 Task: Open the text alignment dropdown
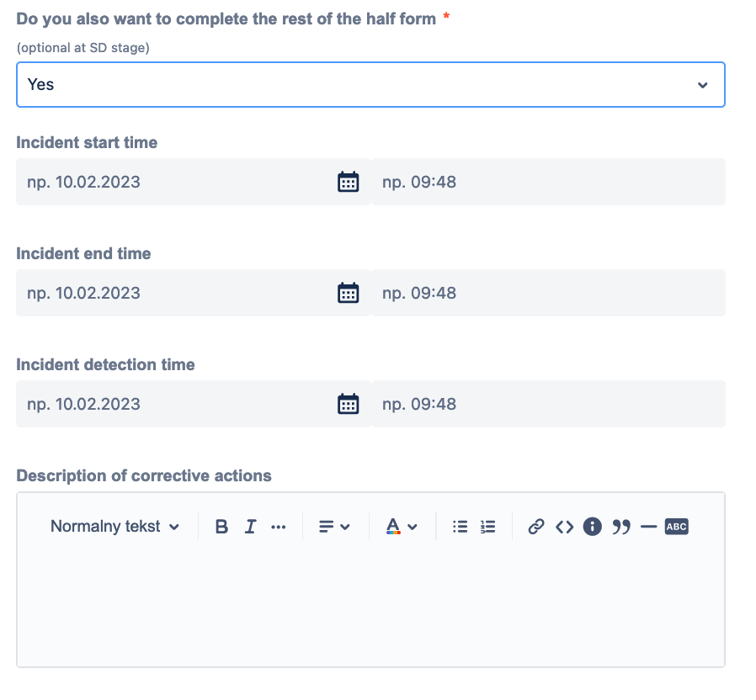pos(334,527)
